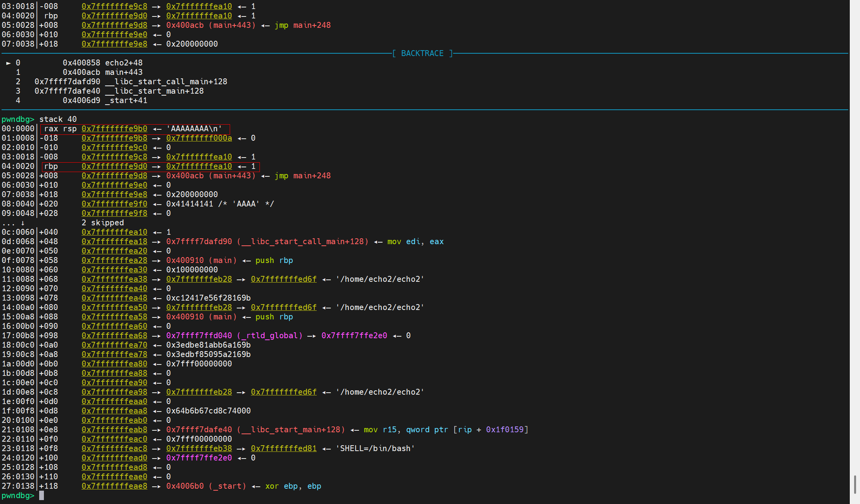The image size is (860, 504).
Task: Click the __libc_start_call_main+128 backtrace frame
Action: (166, 82)
